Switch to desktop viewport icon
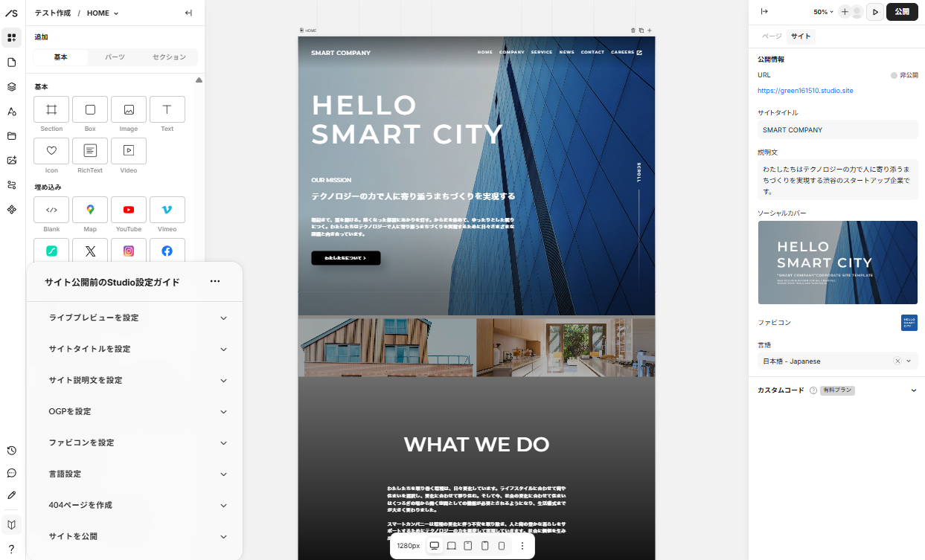 [x=435, y=546]
